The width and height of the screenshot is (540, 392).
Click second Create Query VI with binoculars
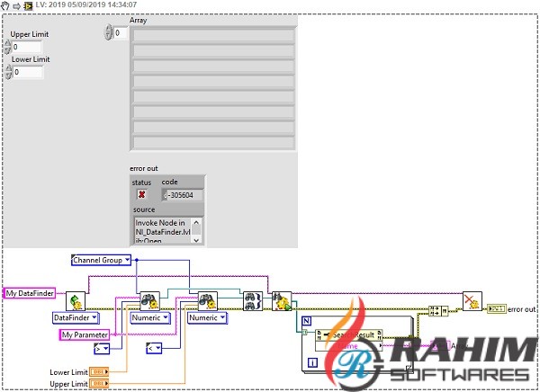click(208, 301)
